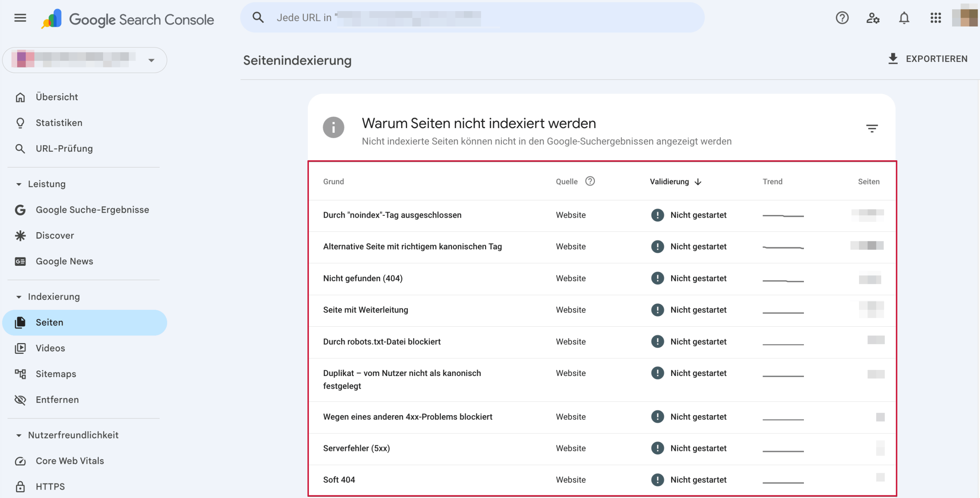Screen dimensions: 980x498
Task: Open the Google apps grid
Action: tap(936, 18)
